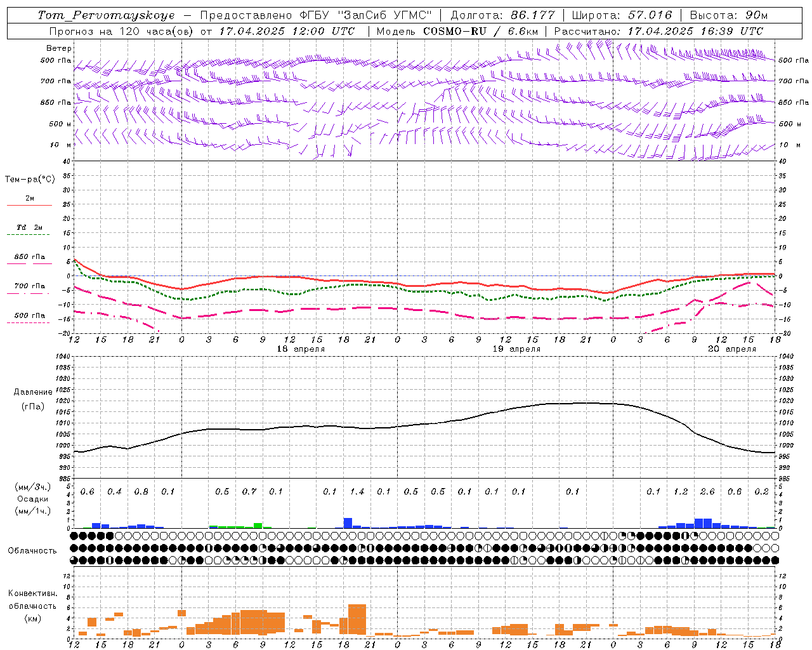Select the model label COSMO-RU / 6.6км

pyautogui.click(x=480, y=31)
